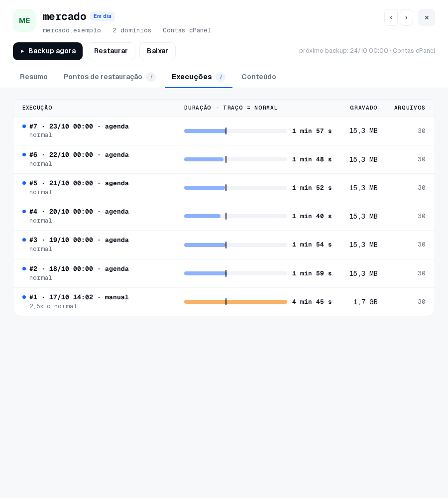The width and height of the screenshot is (448, 498).
Task: Click the Gravado column header
Action: pos(364,108)
